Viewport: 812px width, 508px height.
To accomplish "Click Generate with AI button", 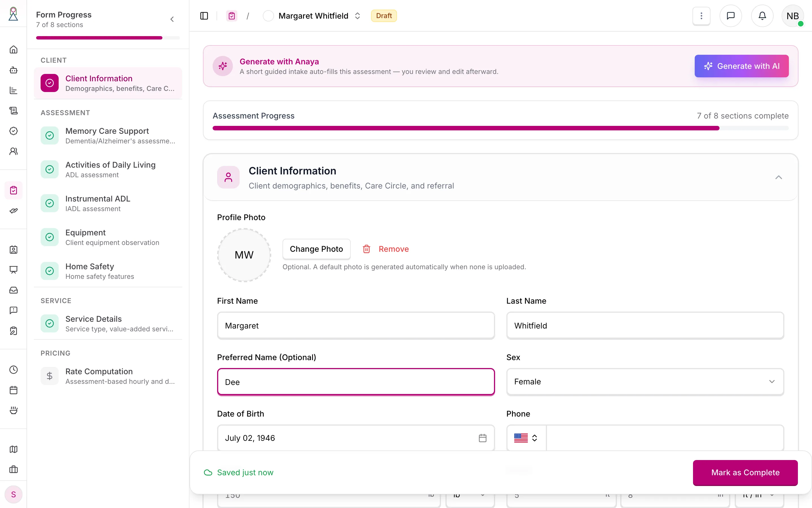I will (742, 66).
